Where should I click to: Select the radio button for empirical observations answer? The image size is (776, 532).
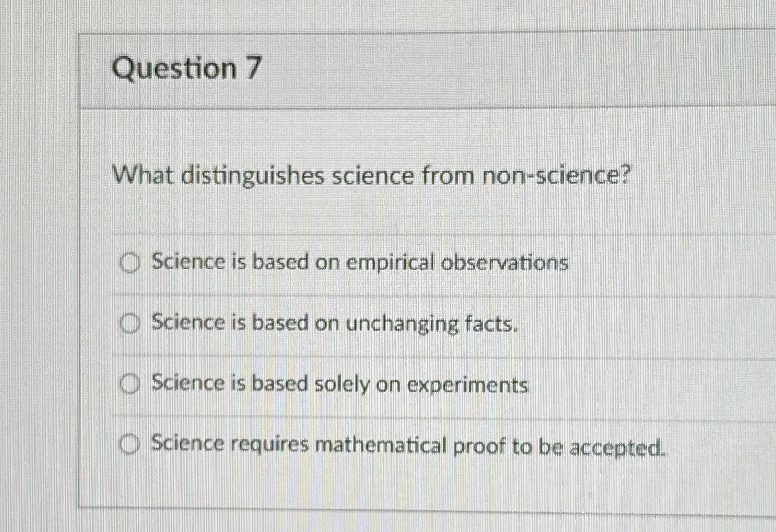[130, 263]
